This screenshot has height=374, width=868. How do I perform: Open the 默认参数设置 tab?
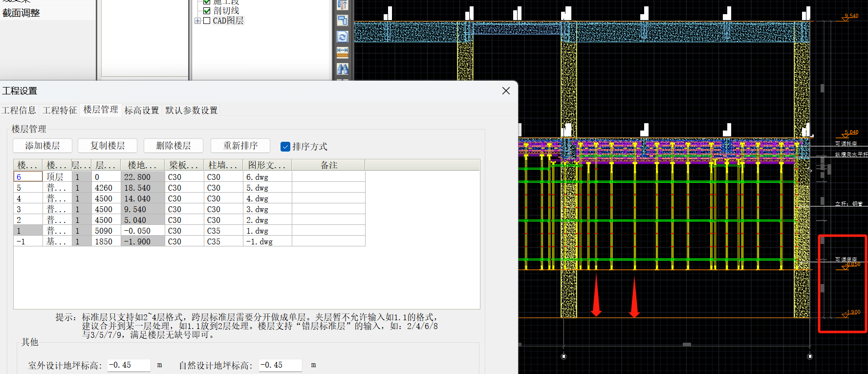[192, 110]
